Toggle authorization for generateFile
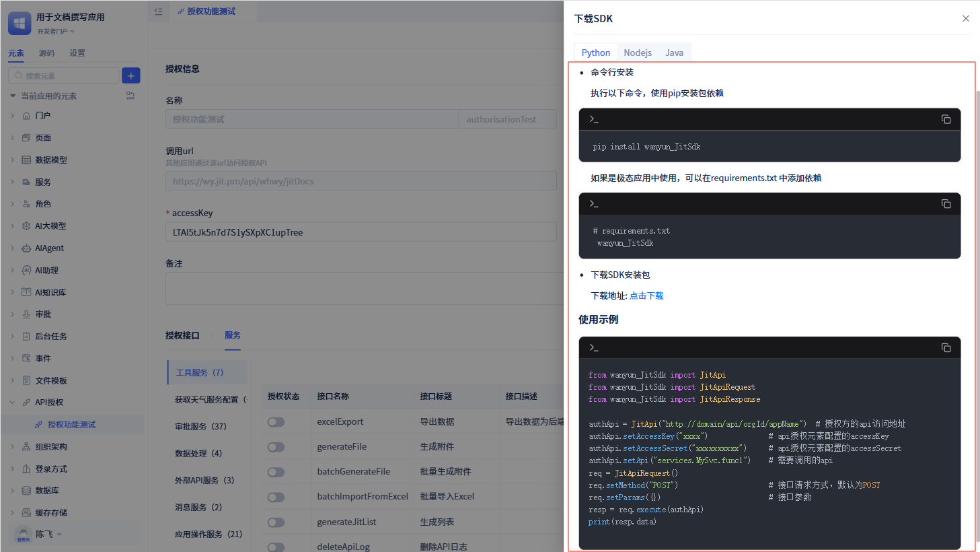 [276, 447]
